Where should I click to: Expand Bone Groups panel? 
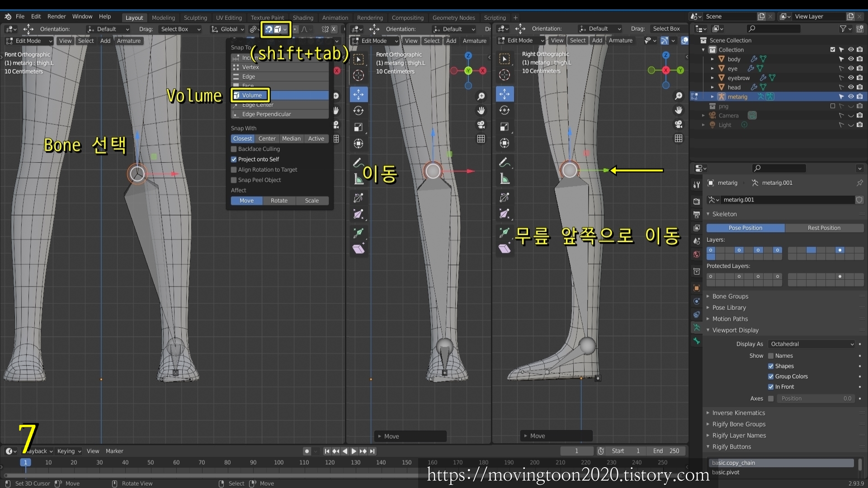[730, 296]
